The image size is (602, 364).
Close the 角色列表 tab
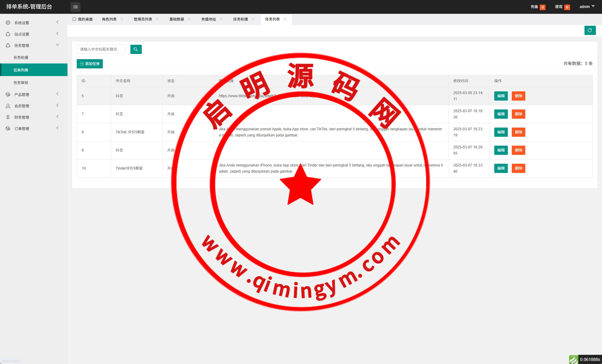pyautogui.click(x=122, y=19)
